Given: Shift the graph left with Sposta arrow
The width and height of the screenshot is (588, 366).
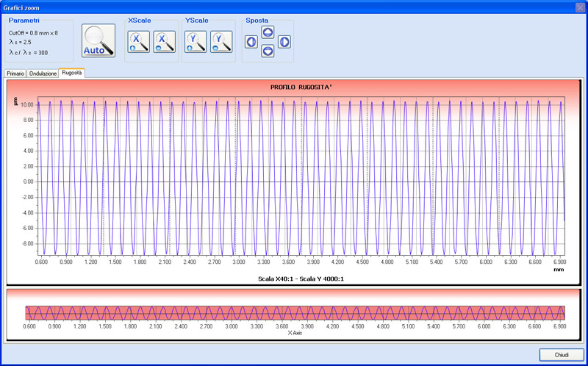Looking at the screenshot, I should tap(251, 42).
